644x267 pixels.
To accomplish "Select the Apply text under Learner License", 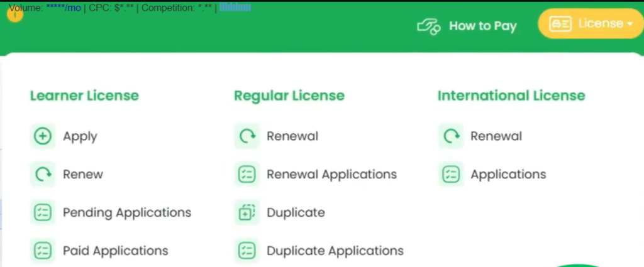I will pos(80,136).
